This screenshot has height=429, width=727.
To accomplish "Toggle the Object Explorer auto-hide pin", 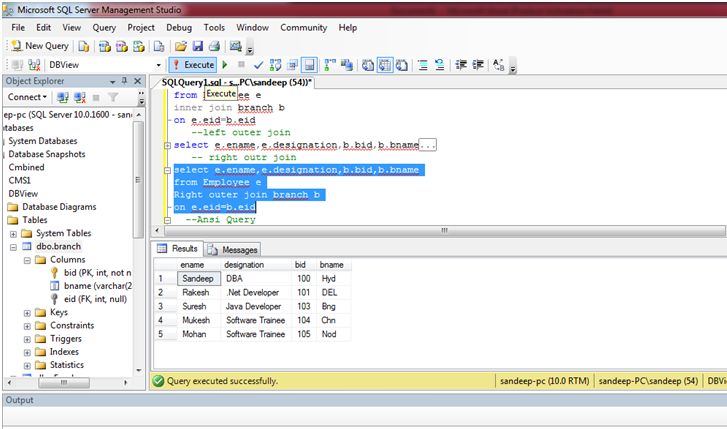I will pos(124,81).
